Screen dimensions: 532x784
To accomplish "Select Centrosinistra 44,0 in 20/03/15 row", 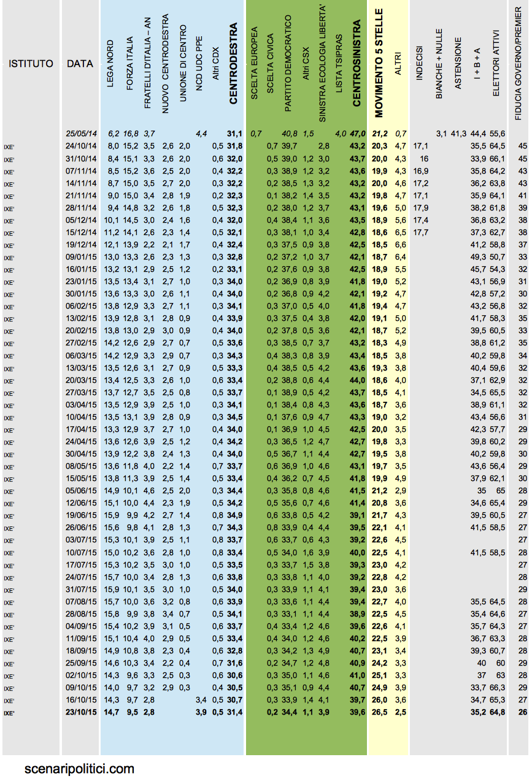I will (x=358, y=380).
